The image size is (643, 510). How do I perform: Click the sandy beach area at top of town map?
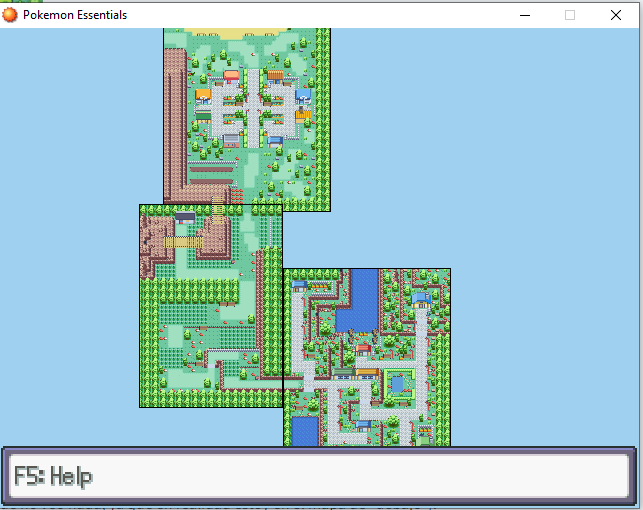tap(240, 34)
